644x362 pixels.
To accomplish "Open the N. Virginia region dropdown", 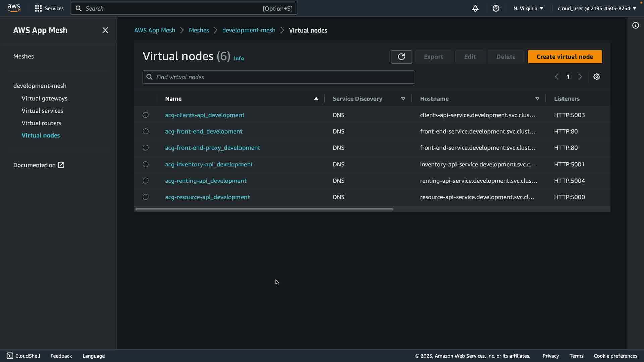I will pyautogui.click(x=528, y=8).
